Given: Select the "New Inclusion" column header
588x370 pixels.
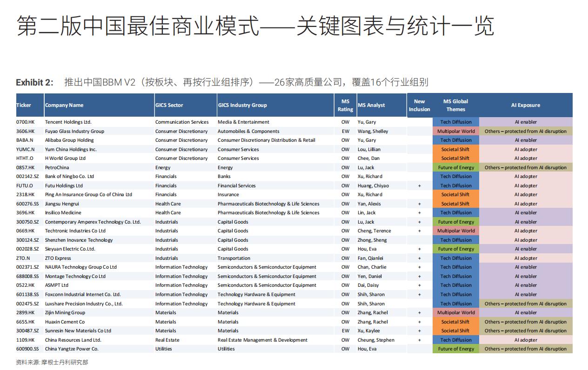Looking at the screenshot, I should click(x=419, y=105).
